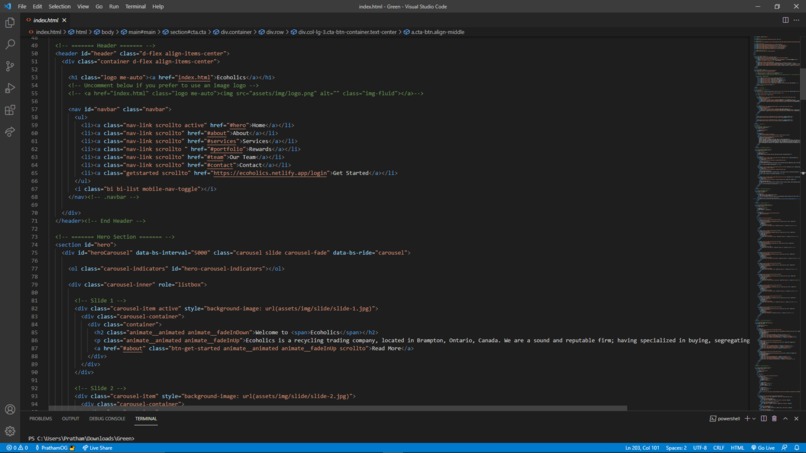806x453 pixels.
Task: Open notifications bell in status bar
Action: (x=797, y=448)
